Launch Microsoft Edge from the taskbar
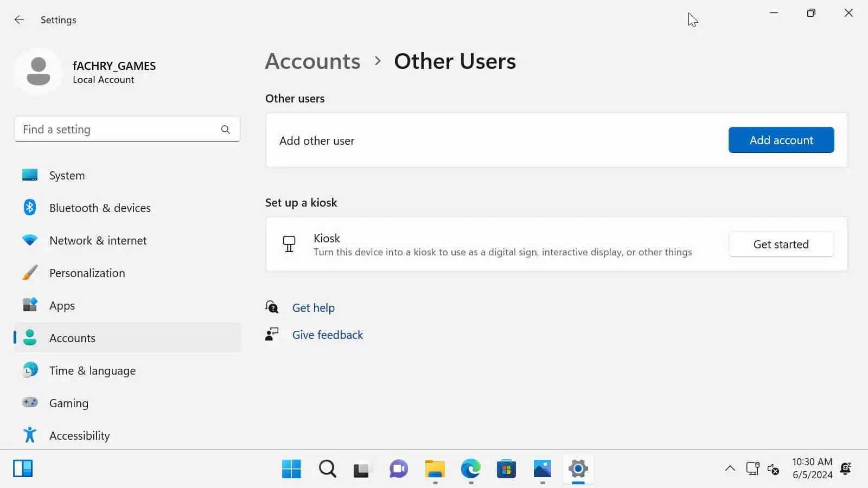The image size is (868, 488). [470, 468]
